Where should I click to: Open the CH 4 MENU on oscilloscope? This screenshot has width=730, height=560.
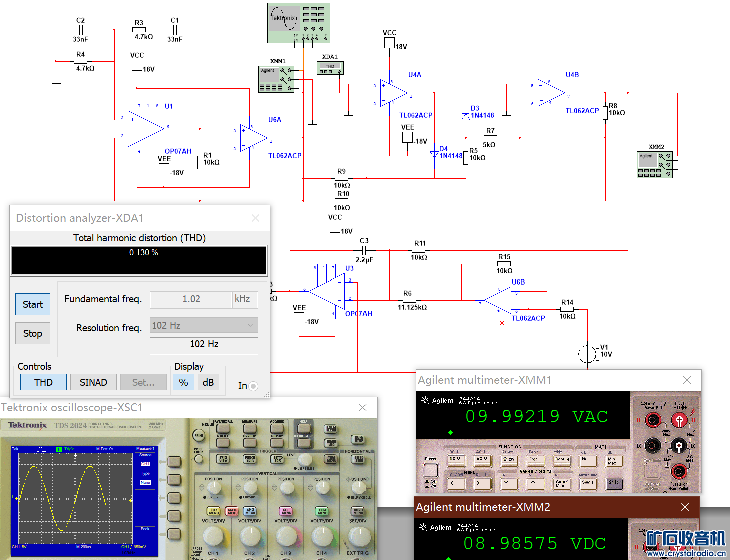click(x=322, y=511)
